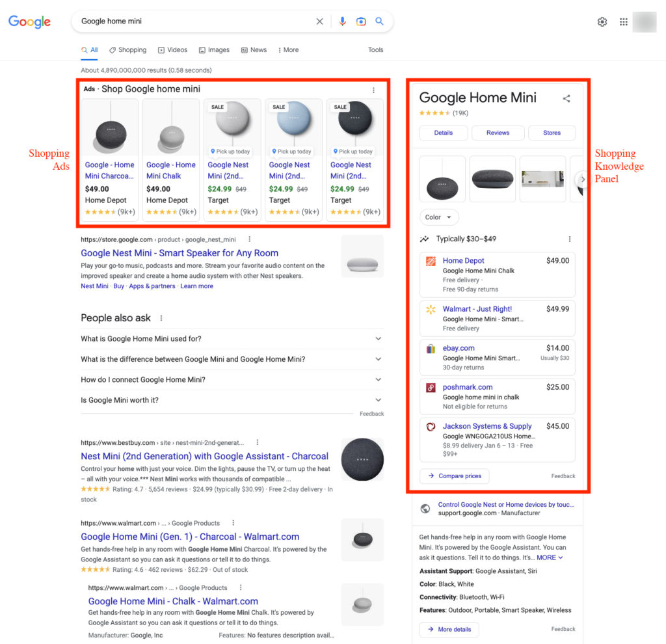666x644 pixels.
Task: Open the Google apps grid icon
Action: [623, 21]
